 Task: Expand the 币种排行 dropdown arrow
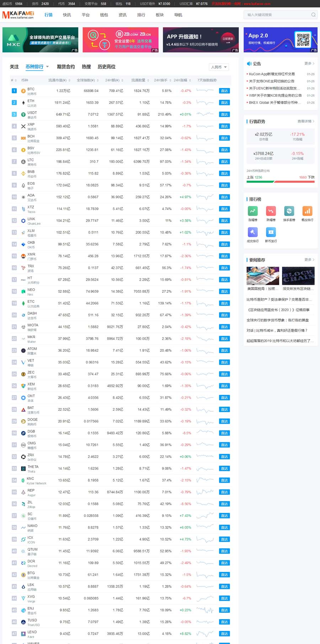pyautogui.click(x=48, y=67)
